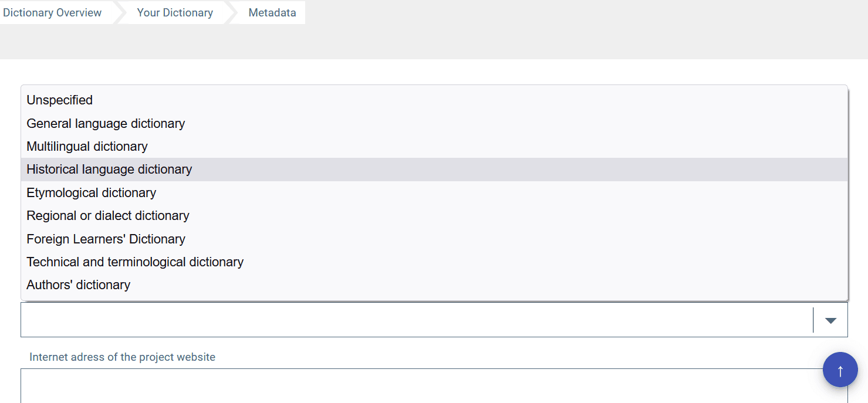The image size is (868, 403).
Task: Select "Etymological dictionary" in the list
Action: coord(91,192)
